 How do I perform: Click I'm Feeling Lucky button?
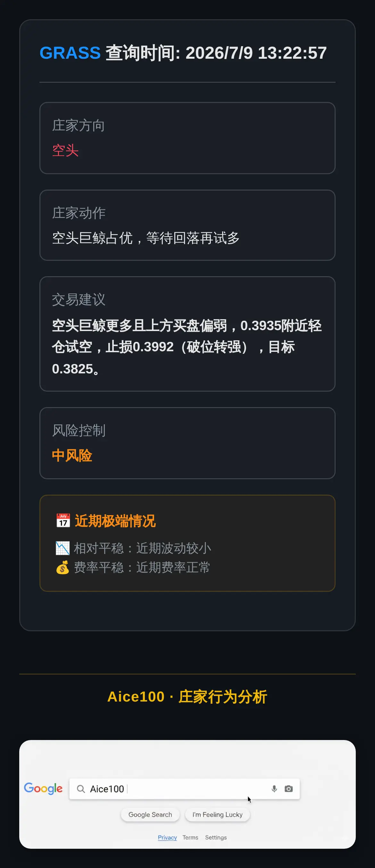click(217, 814)
